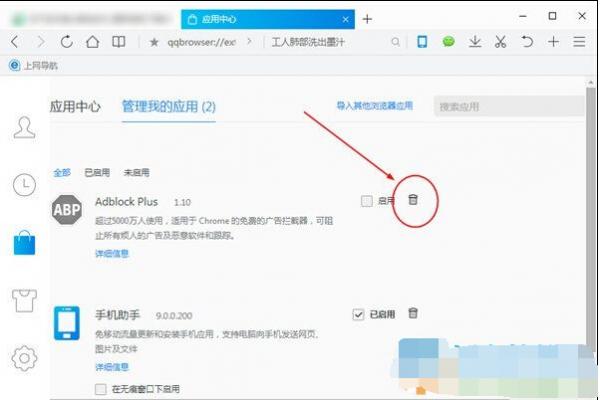Image resolution: width=600 pixels, height=400 pixels.
Task: Click the version number 9.0.0.200
Action: (x=174, y=316)
